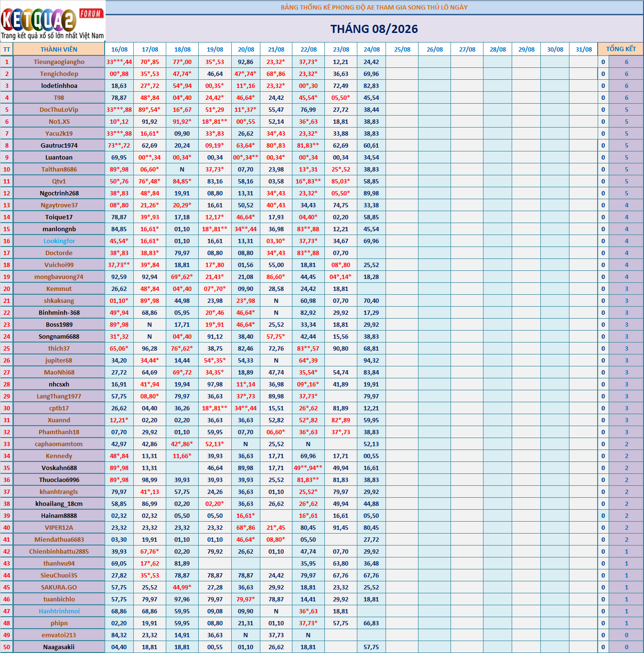
Task: Click member name Boss1989
Action: [59, 325]
